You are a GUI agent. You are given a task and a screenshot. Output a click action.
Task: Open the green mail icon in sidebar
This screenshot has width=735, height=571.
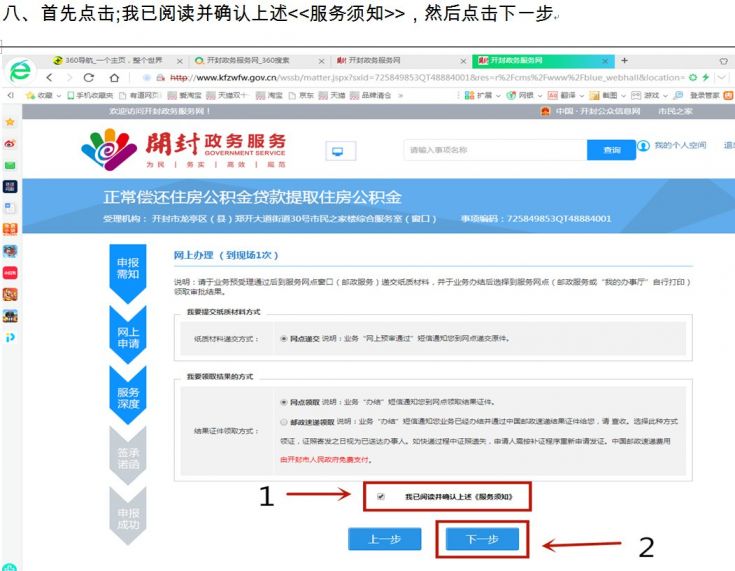pos(10,165)
